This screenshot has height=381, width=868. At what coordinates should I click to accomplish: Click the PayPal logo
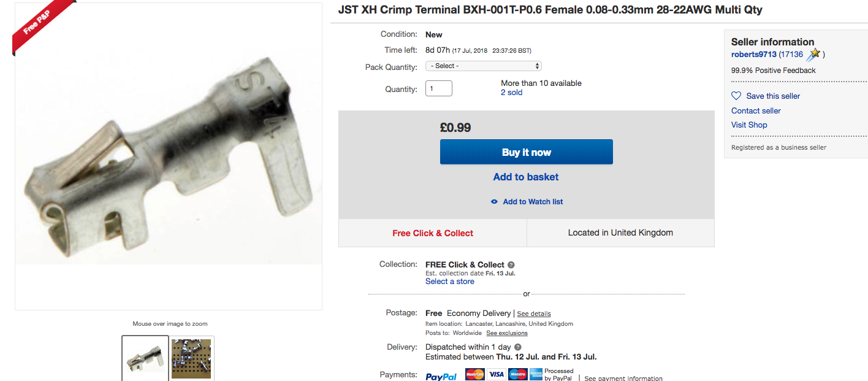tap(441, 376)
